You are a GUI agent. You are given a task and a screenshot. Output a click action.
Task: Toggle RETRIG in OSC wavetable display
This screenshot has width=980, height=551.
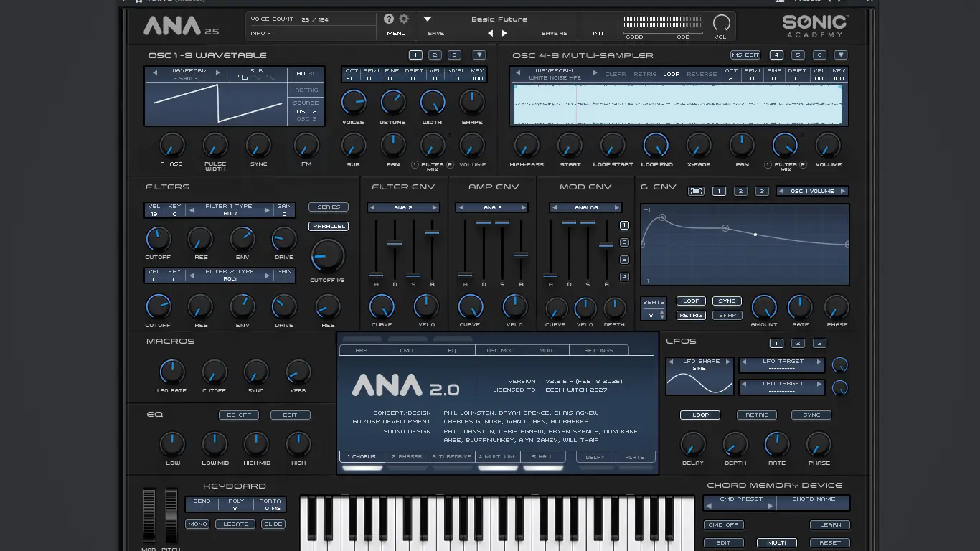306,90
